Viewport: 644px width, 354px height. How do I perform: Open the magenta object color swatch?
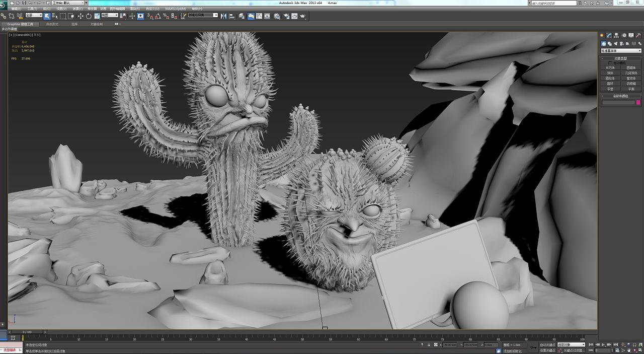pos(639,102)
